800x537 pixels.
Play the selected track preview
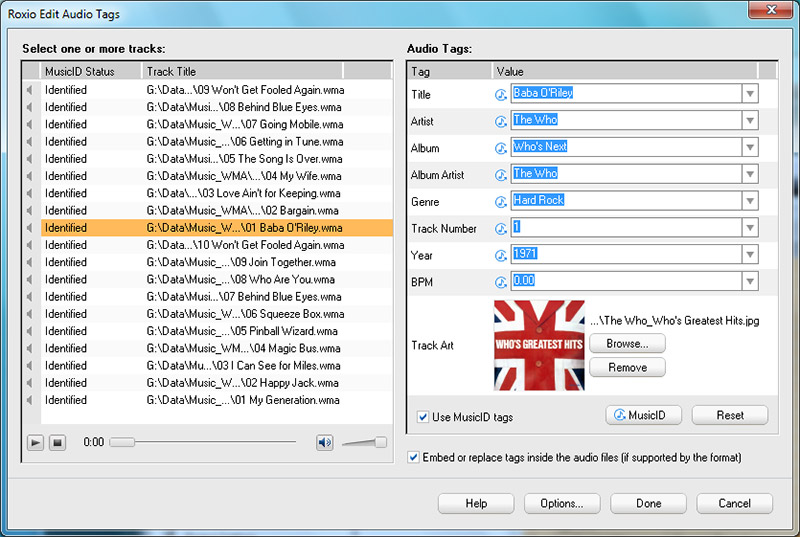click(35, 442)
